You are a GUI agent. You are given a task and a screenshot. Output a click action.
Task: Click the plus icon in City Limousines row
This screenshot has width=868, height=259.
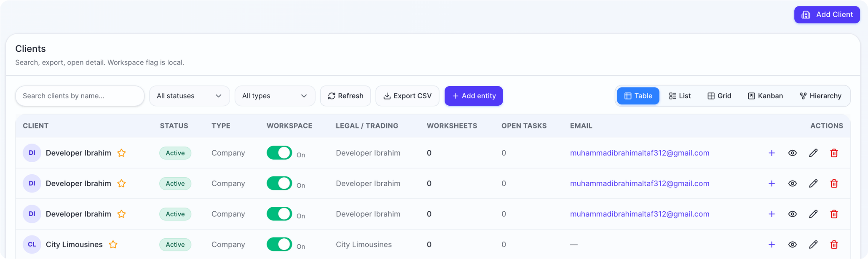point(772,245)
